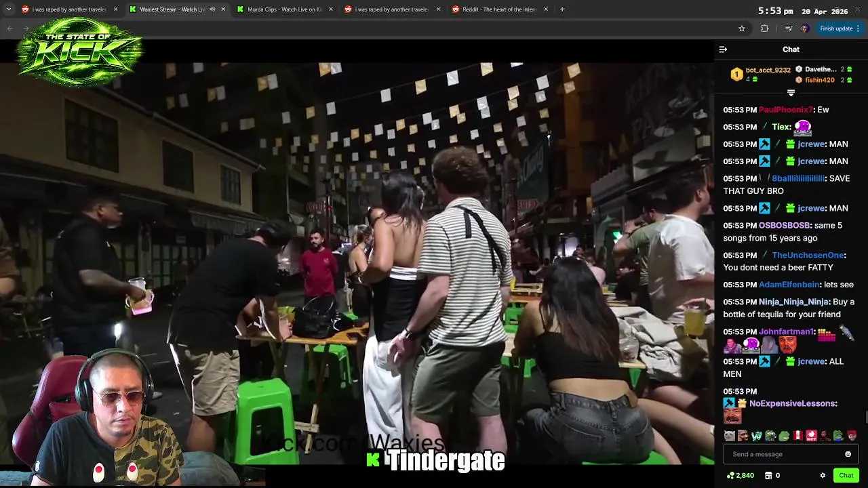Open Tiex username in chat
The height and width of the screenshot is (488, 868).
tap(781, 127)
